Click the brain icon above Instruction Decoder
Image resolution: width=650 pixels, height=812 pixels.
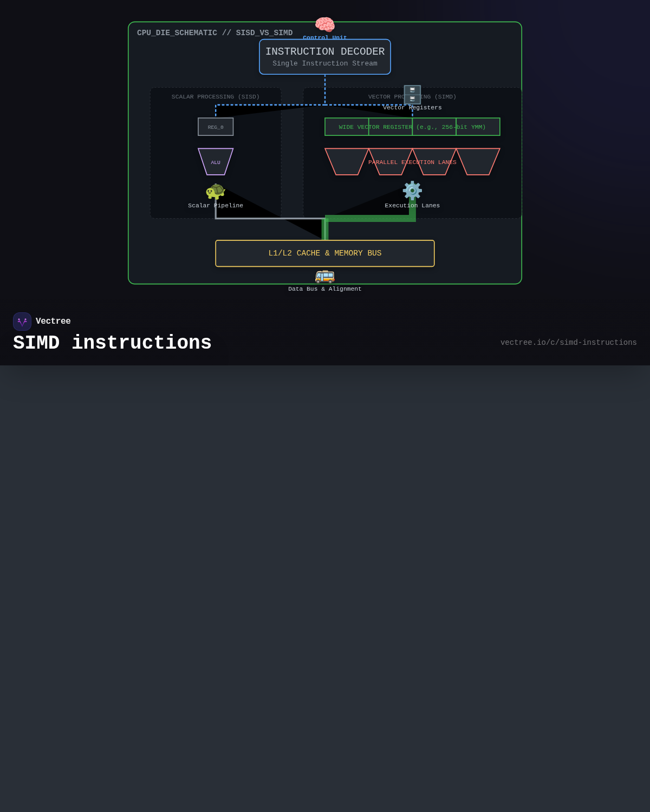pos(324,24)
